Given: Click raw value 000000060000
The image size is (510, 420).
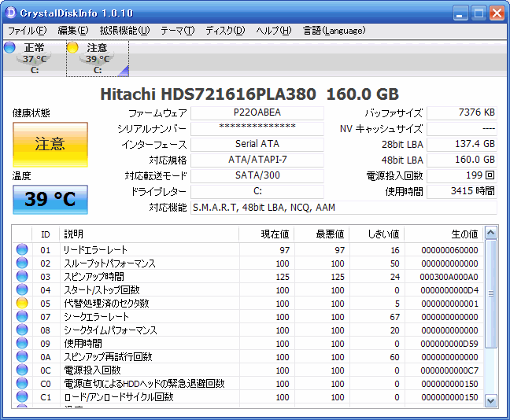Looking at the screenshot, I should 449,250.
